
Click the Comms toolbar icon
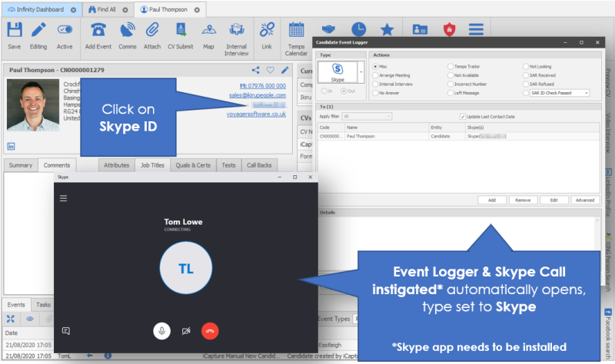[127, 31]
